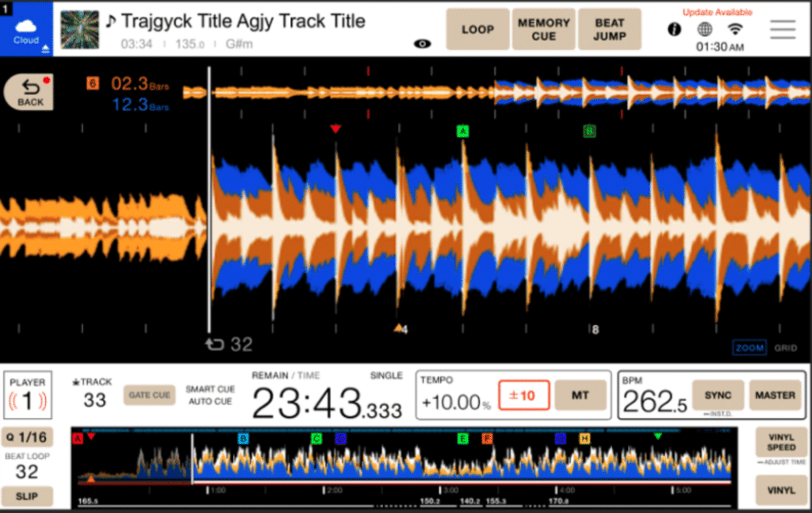Open the Cloud source icon

tap(26, 30)
